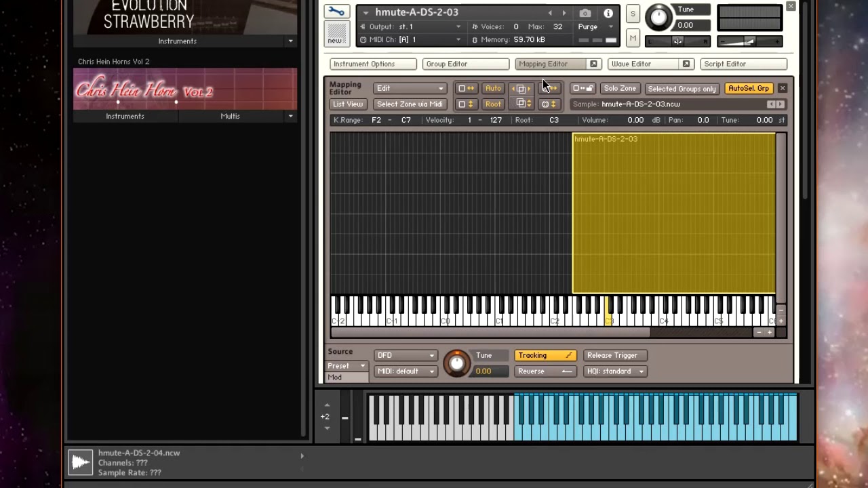Zoom out mapping keyboard horizontally

coord(759,333)
